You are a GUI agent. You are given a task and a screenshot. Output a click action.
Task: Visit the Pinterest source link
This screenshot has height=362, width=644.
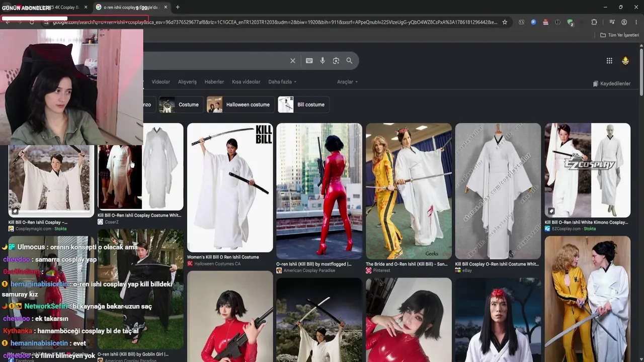point(378,270)
